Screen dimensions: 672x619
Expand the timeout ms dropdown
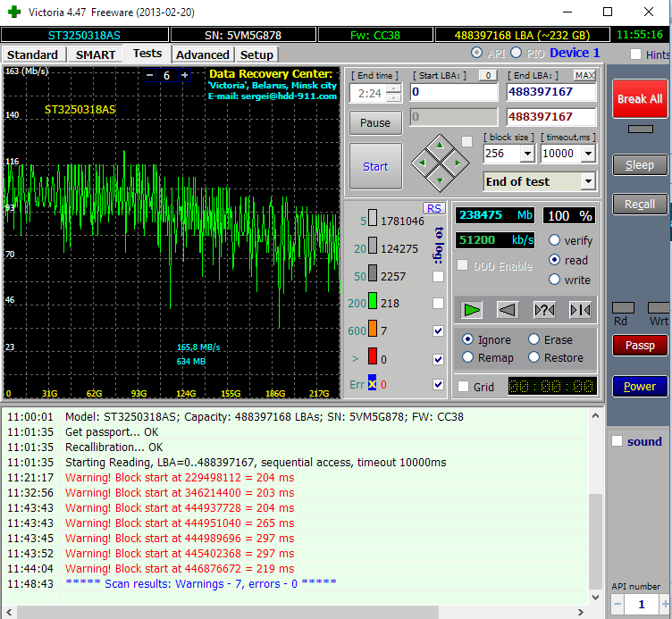tap(587, 154)
